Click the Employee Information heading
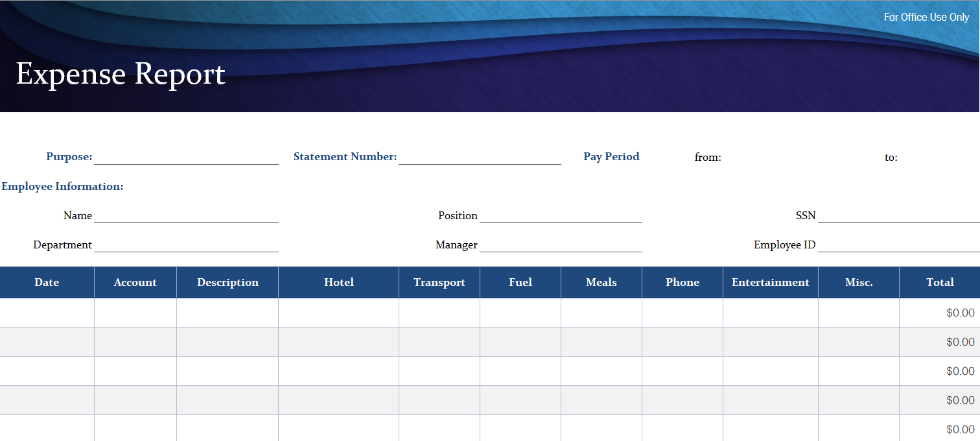 (62, 186)
